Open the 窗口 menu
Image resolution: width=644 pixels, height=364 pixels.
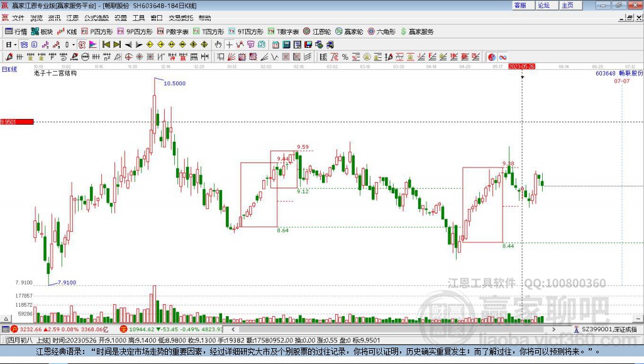tap(157, 18)
